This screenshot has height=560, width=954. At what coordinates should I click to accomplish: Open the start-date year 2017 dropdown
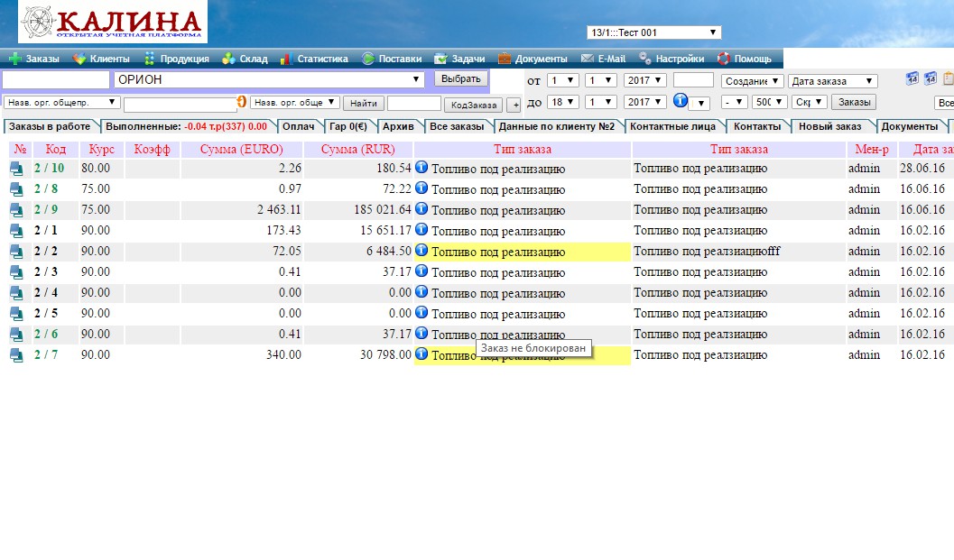[645, 80]
